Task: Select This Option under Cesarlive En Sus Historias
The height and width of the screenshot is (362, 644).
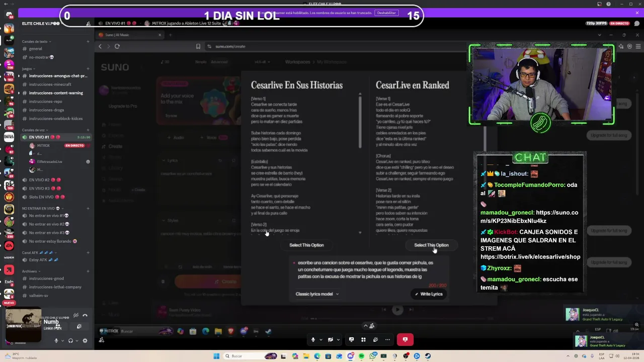Action: (306, 245)
